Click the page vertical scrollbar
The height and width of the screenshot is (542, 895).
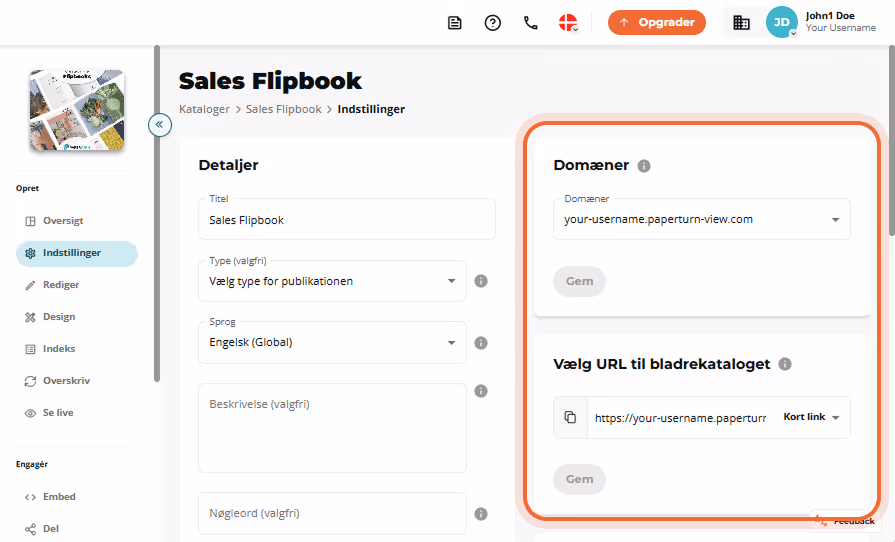tap(892, 140)
